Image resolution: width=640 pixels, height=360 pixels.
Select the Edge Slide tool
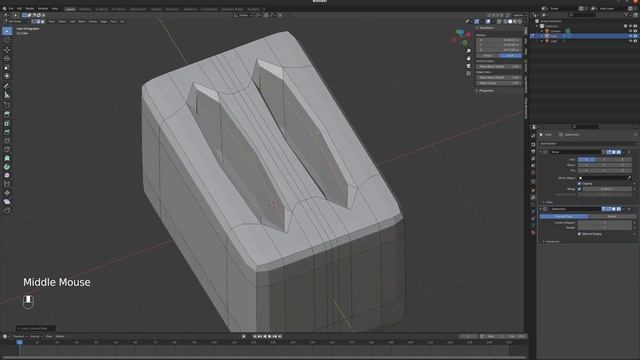click(7, 184)
